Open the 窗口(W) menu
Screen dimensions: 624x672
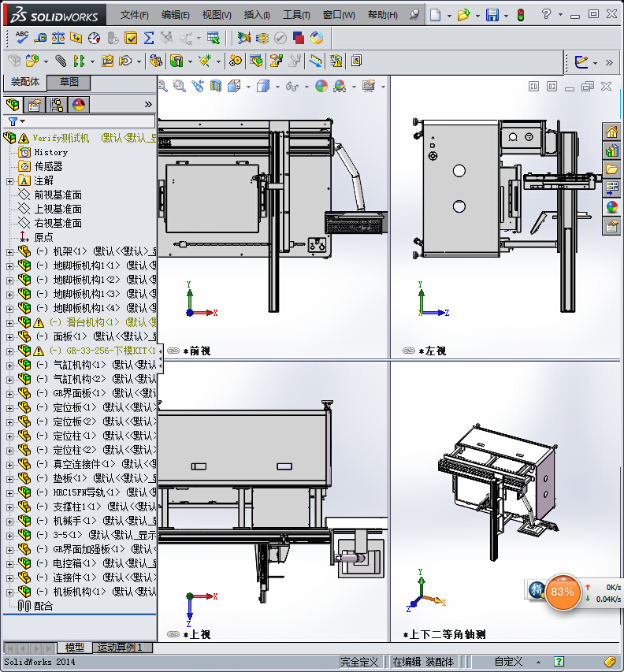tap(339, 15)
